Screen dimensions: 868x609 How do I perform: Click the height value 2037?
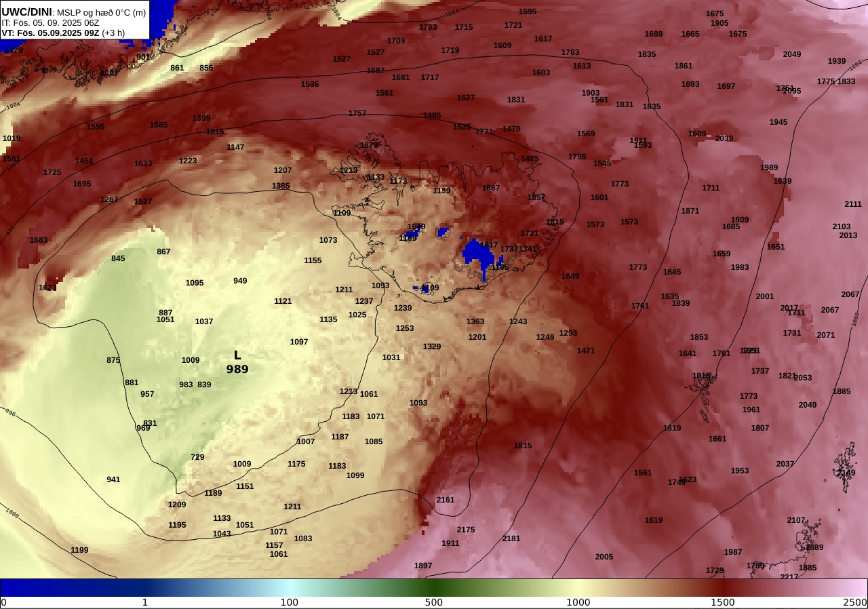tap(785, 464)
